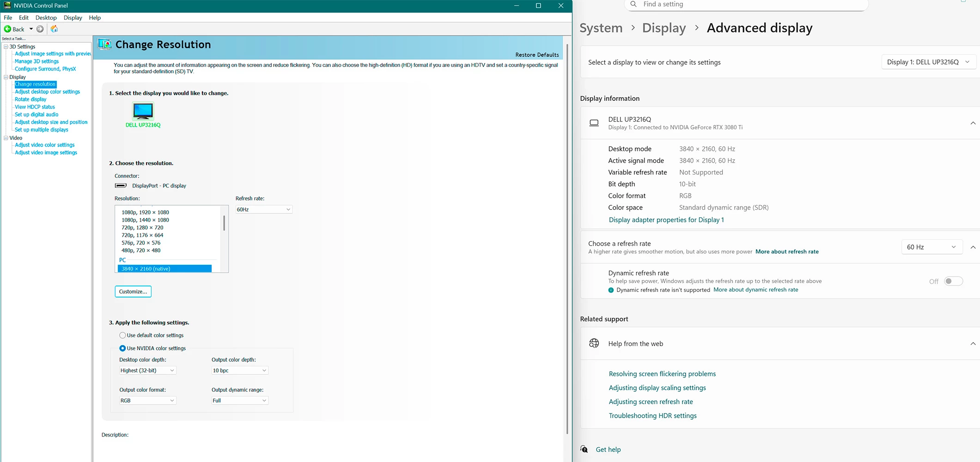Collapse the Display tree node

pyautogui.click(x=6, y=77)
